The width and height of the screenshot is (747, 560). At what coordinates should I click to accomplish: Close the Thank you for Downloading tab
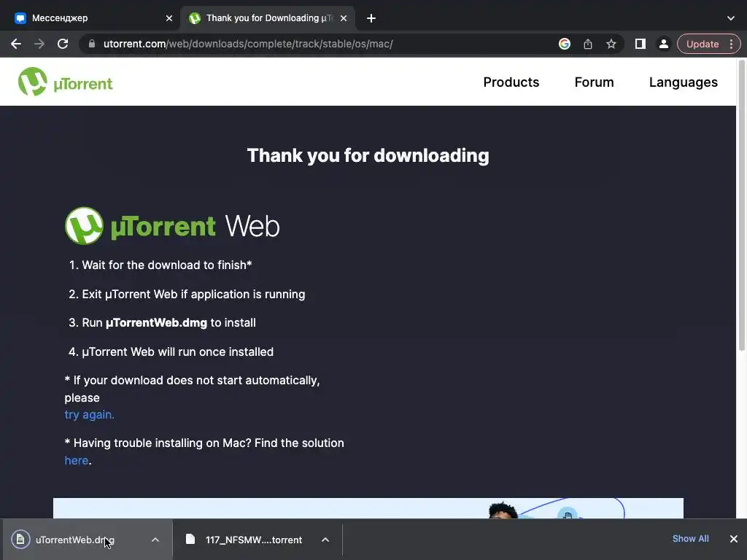pyautogui.click(x=344, y=18)
